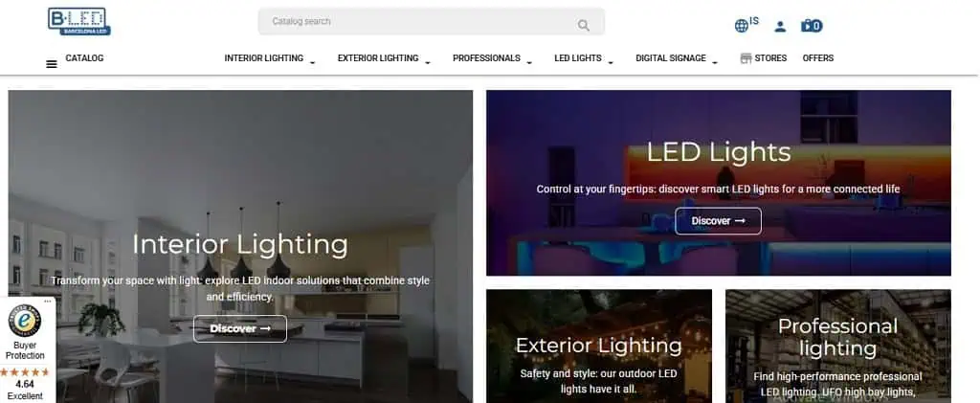The image size is (980, 403).
Task: Open the user account icon
Action: 780,26
